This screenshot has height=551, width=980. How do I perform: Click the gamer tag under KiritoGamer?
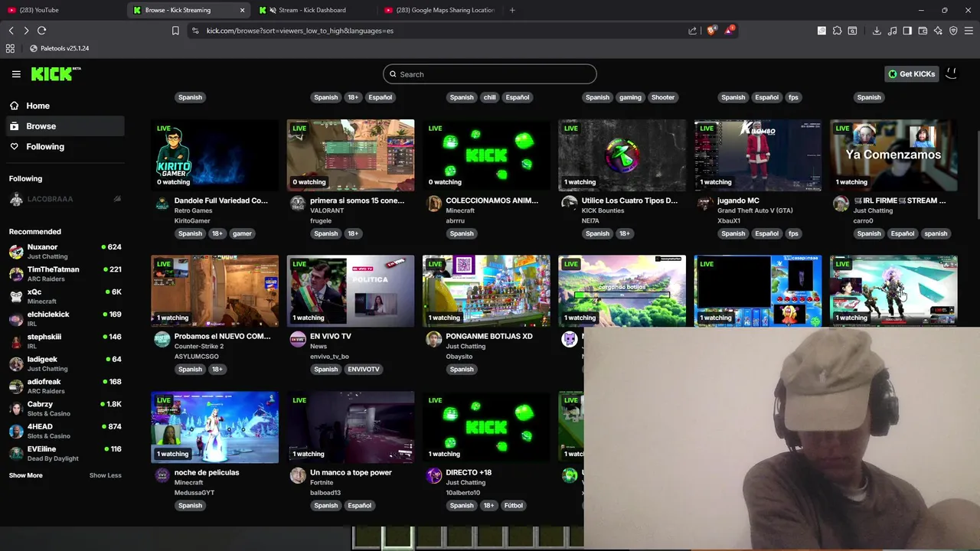tap(242, 233)
